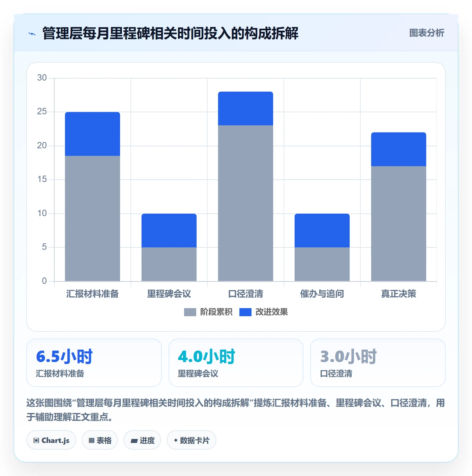Viewport: 472px width, 476px height.
Task: Click the y-axis value 30
Action: [42, 78]
